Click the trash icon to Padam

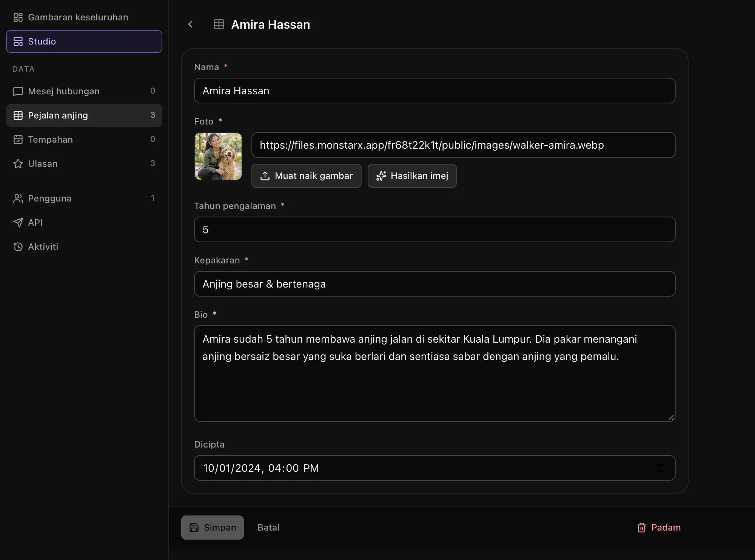[641, 528]
